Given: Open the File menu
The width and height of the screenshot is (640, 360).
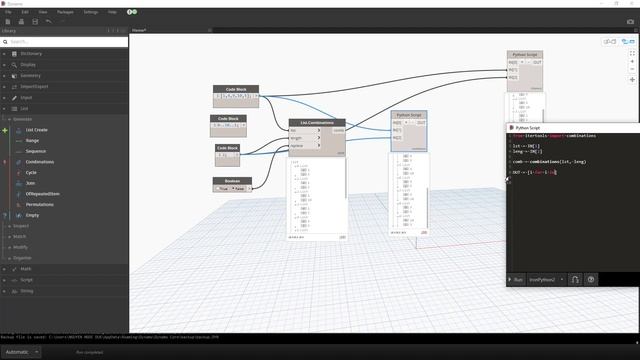Looking at the screenshot, I should 8,12.
